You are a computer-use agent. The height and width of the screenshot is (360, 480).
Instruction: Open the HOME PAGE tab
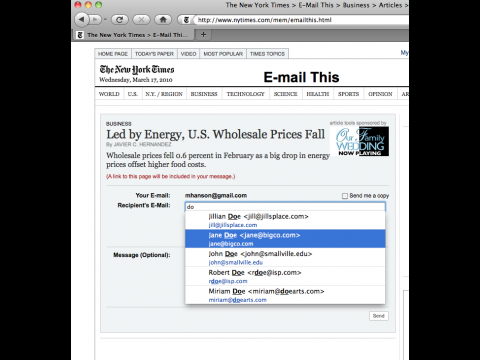[113, 54]
